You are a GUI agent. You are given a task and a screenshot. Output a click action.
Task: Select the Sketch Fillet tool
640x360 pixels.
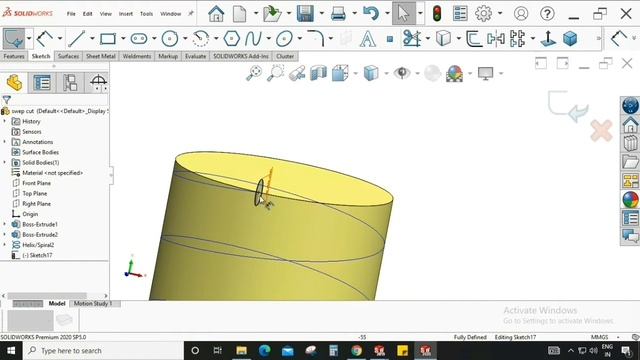point(316,39)
